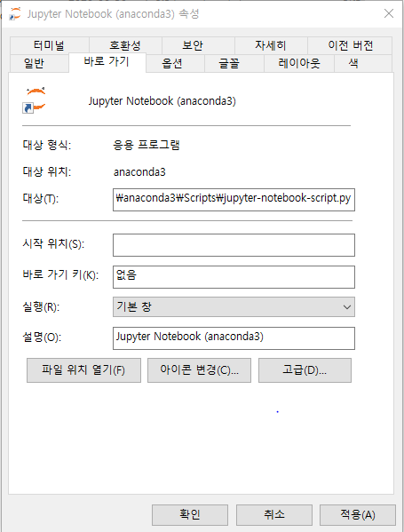Open the 레이아웃 tab
The height and width of the screenshot is (532, 404).
click(x=299, y=63)
